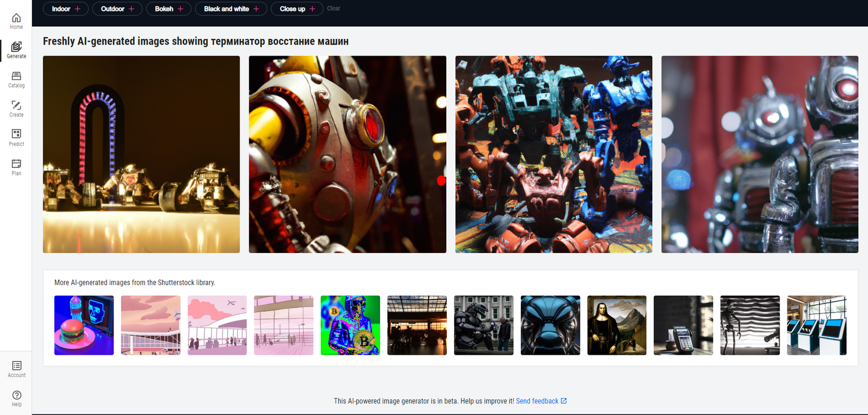Open the Predict sidebar icon
The height and width of the screenshot is (415, 868).
[16, 138]
